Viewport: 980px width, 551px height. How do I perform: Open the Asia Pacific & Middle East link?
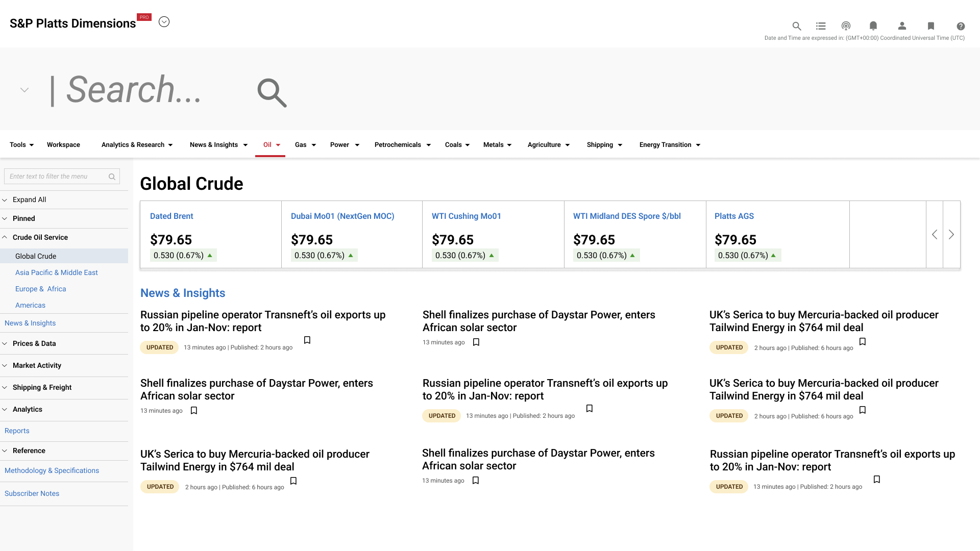pyautogui.click(x=56, y=272)
